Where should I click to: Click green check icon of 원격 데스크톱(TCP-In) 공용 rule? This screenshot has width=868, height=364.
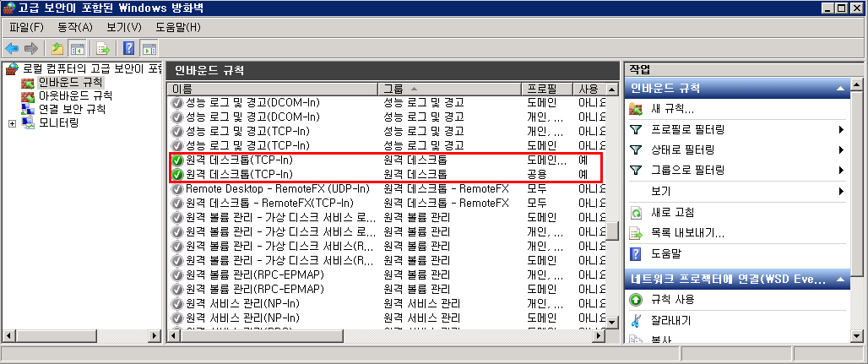(177, 175)
